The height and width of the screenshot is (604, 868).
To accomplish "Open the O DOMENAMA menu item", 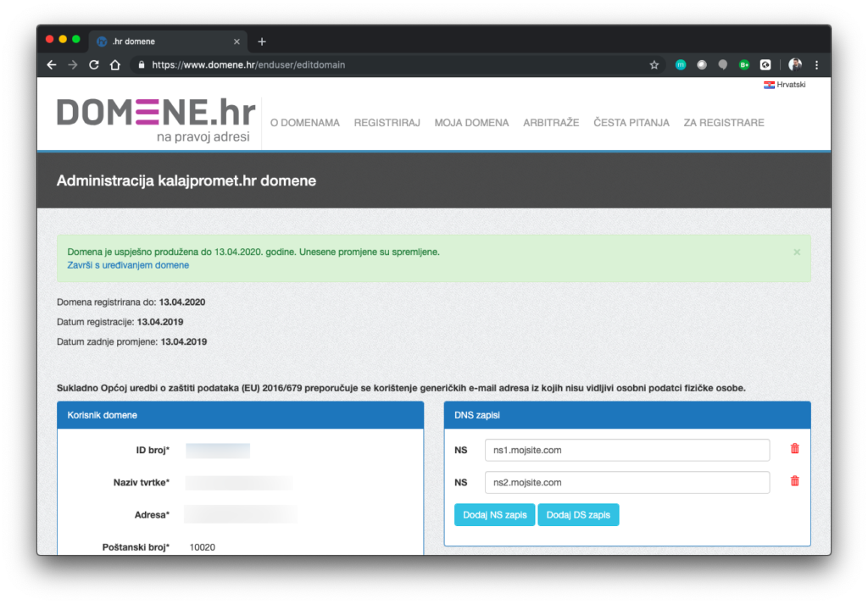I will [305, 123].
